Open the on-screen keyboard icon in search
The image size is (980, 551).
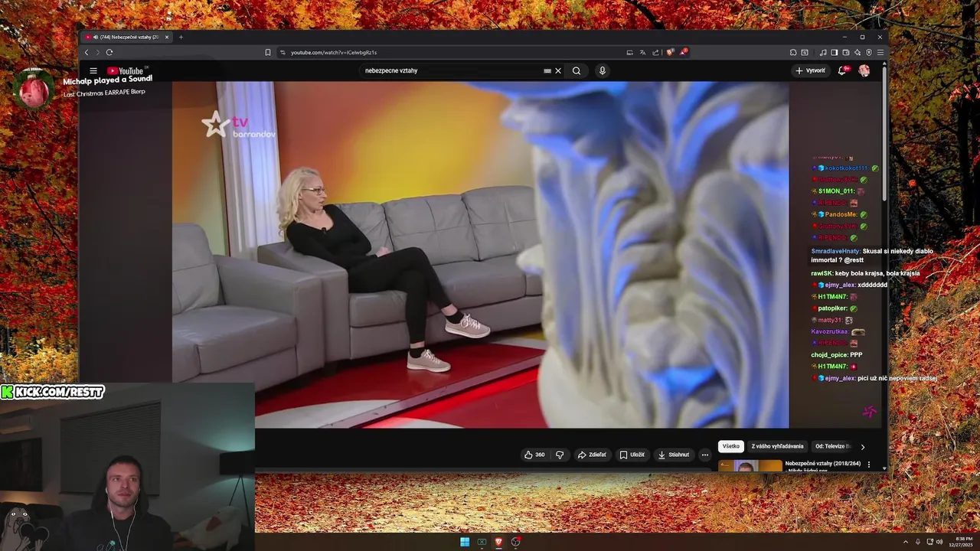pyautogui.click(x=547, y=70)
